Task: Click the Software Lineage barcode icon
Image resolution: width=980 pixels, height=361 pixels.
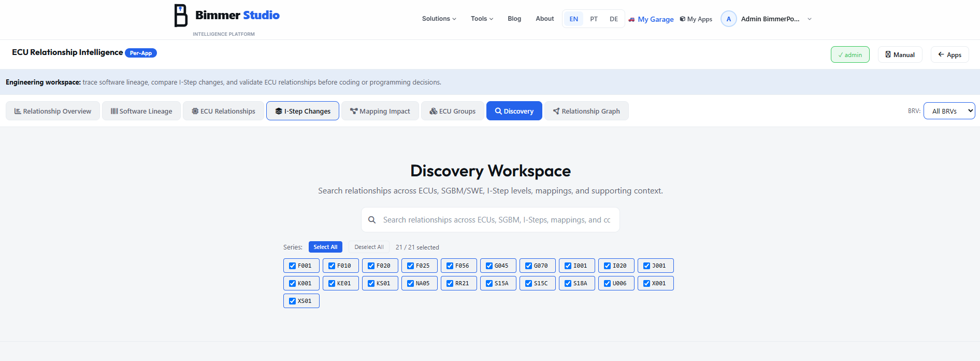Action: [x=114, y=111]
